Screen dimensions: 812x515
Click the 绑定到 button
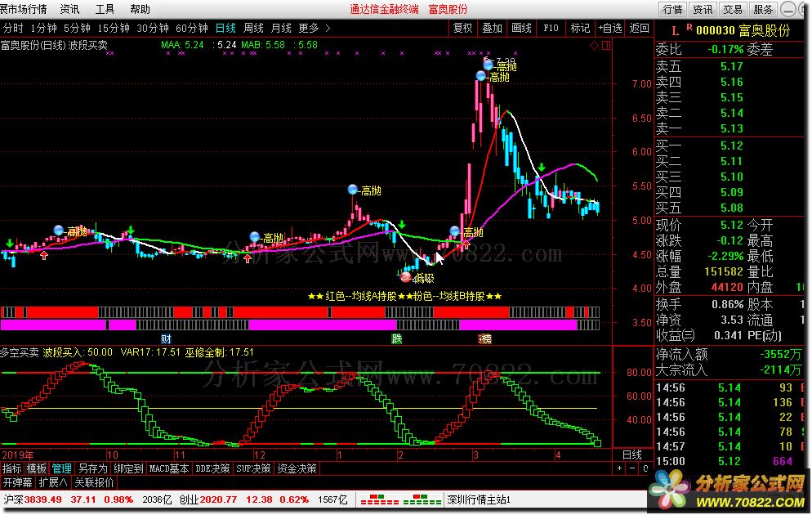128,468
